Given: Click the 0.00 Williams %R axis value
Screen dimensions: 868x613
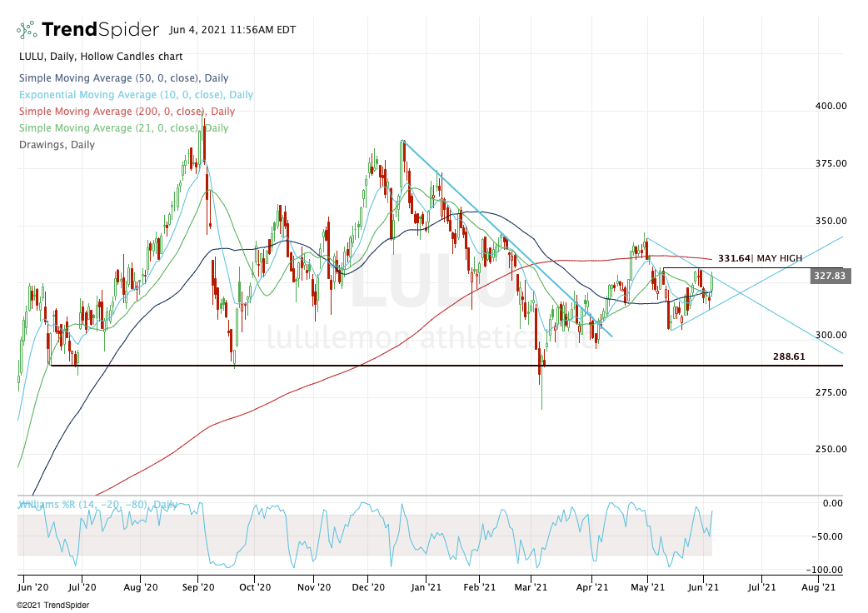Looking at the screenshot, I should pyautogui.click(x=832, y=503).
